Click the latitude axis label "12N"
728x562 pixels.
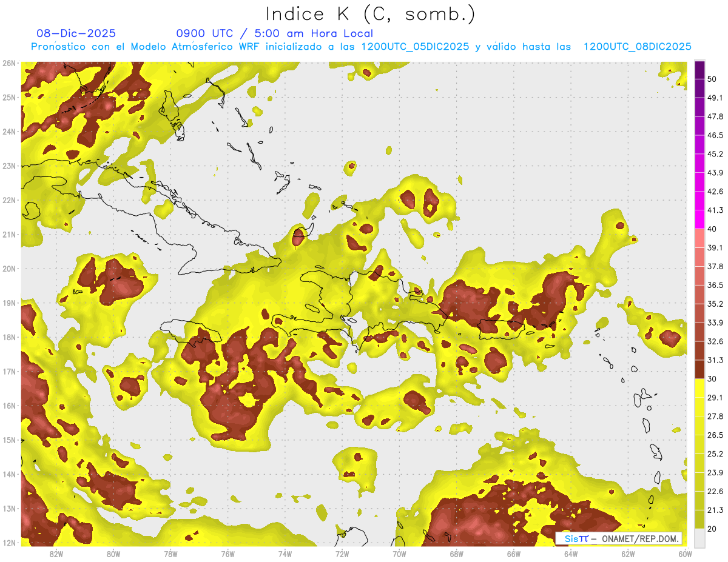click(9, 543)
